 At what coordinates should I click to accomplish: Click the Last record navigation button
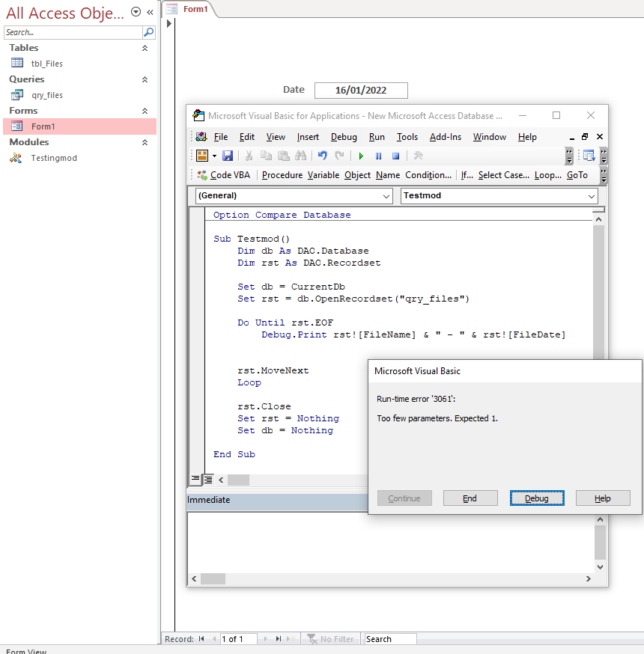(x=279, y=639)
